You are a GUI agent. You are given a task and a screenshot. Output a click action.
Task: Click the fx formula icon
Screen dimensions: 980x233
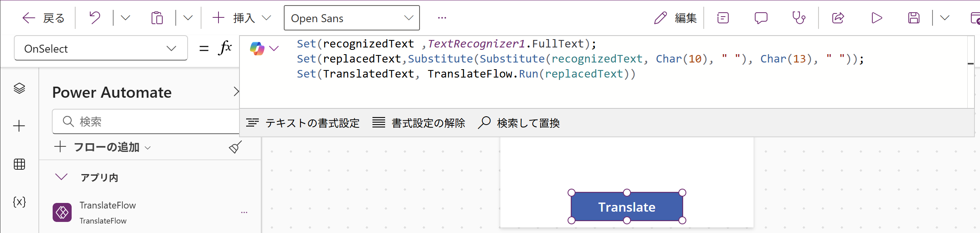225,48
